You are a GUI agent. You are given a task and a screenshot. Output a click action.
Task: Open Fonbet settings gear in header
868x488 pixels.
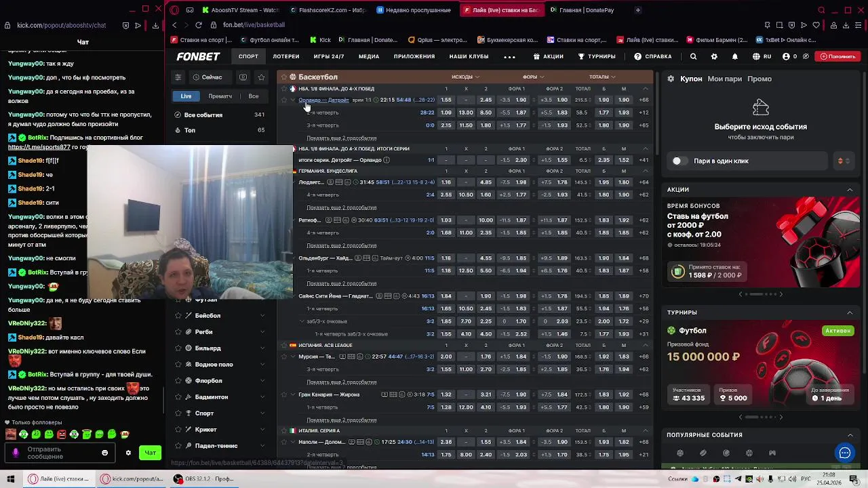click(714, 57)
